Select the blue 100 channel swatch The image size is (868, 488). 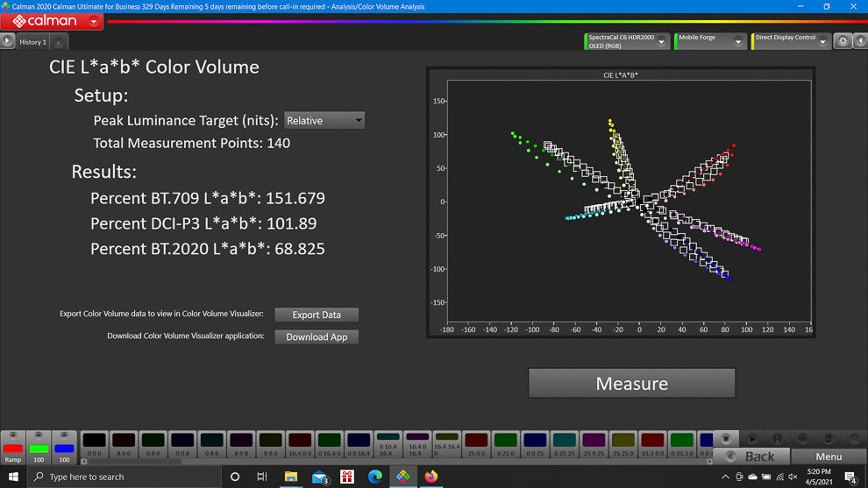point(64,449)
